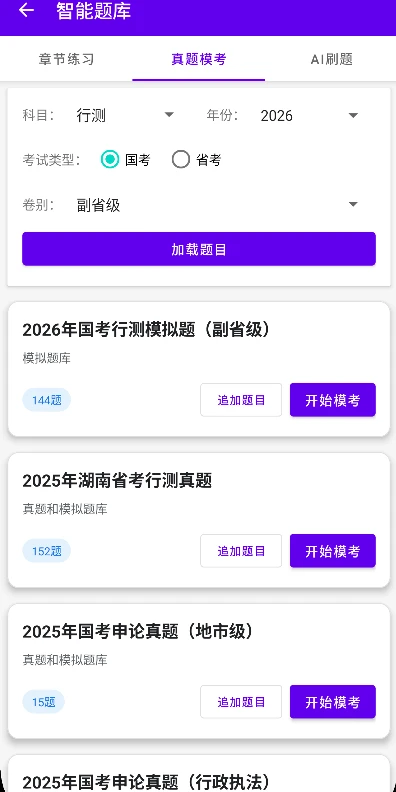Select the 省考 radio button
Viewport: 396px width, 792px height.
click(x=181, y=160)
